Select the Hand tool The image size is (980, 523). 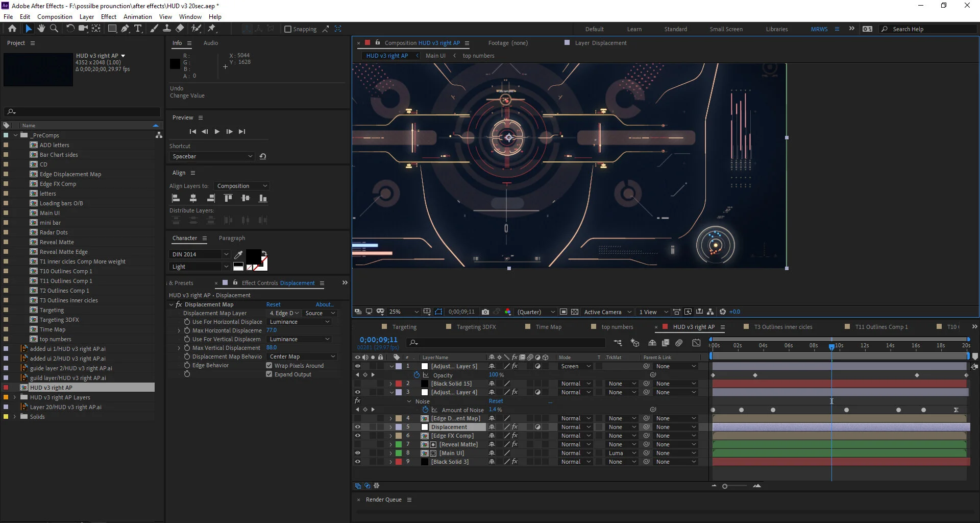pyautogui.click(x=41, y=29)
